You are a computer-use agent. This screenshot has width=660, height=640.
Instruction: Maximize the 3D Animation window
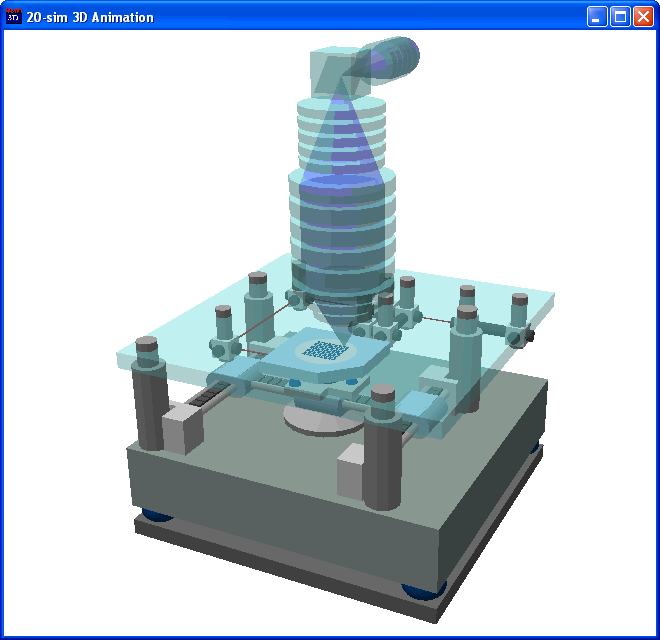click(620, 16)
